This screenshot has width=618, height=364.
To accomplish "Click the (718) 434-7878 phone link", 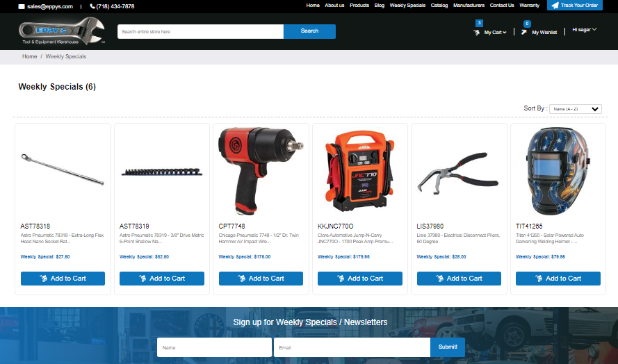I will click(x=115, y=6).
